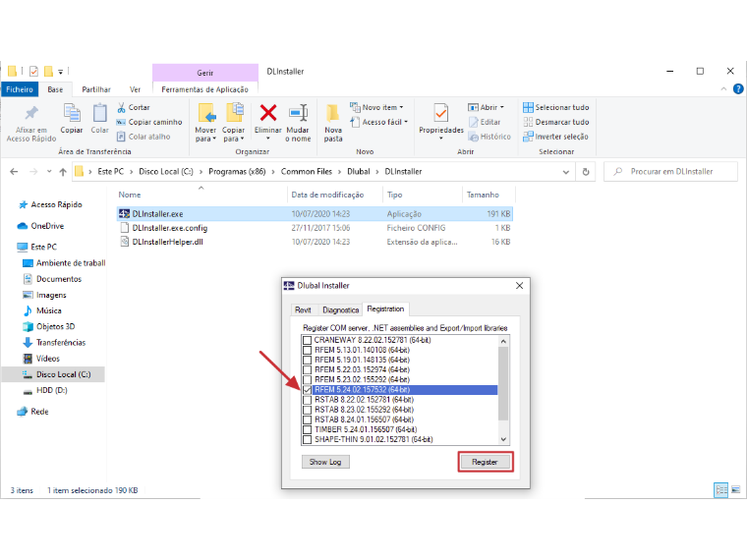Image resolution: width=747 pixels, height=560 pixels.
Task: Check CRANEWAY 8.22.02.152781 checkbox
Action: 308,340
